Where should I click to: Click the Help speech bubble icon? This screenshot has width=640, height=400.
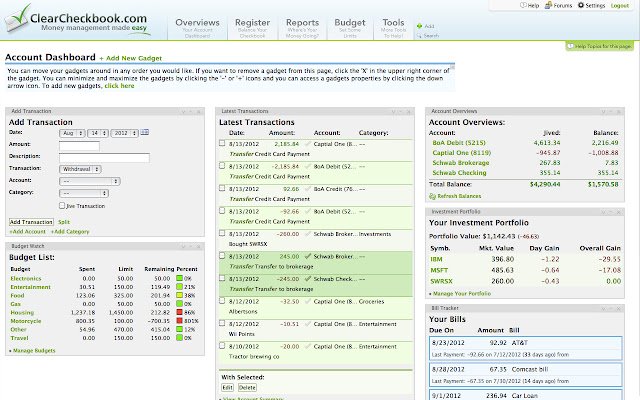[523, 5]
